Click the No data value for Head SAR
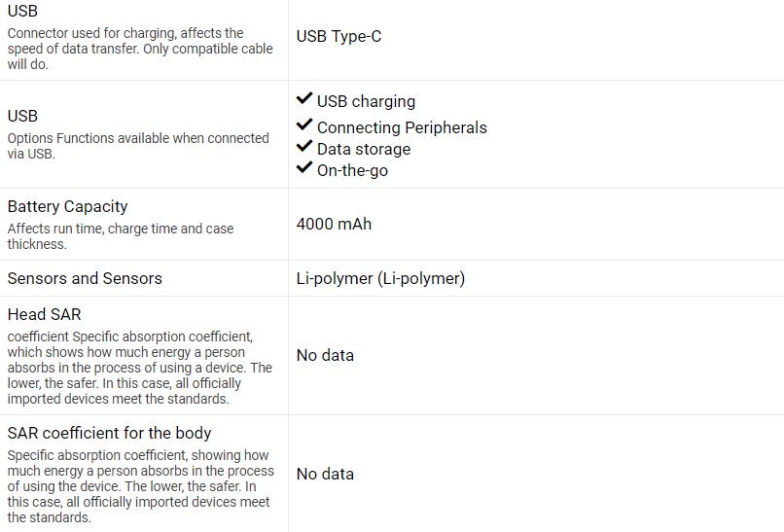784x532 pixels. 325,355
